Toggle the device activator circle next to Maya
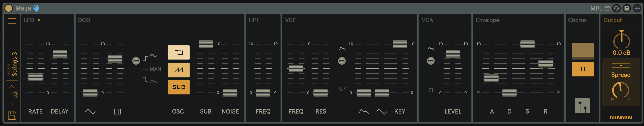Image resolution: width=644 pixels, height=126 pixels. tap(8, 8)
